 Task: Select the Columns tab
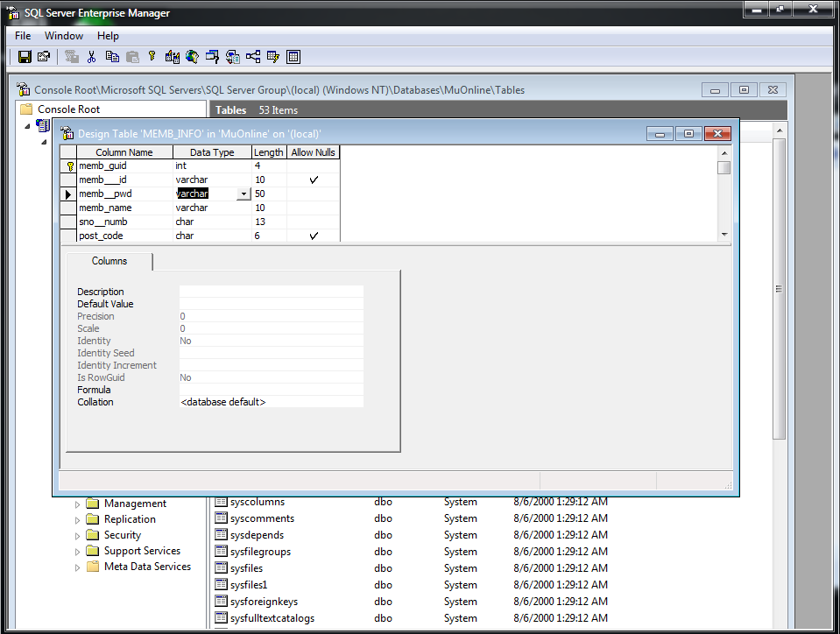pos(109,261)
